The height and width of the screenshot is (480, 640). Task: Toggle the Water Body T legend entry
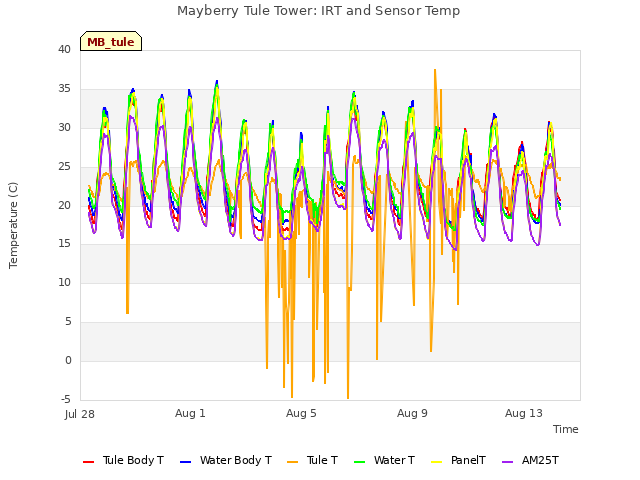coord(226,460)
